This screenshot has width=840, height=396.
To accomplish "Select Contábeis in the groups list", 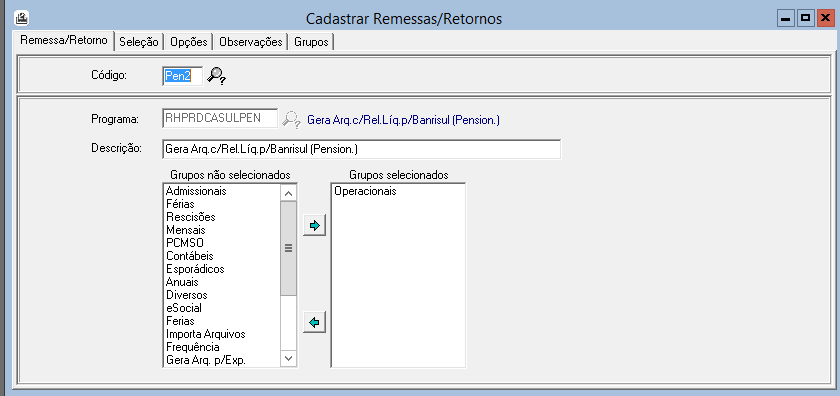I will pos(190,256).
